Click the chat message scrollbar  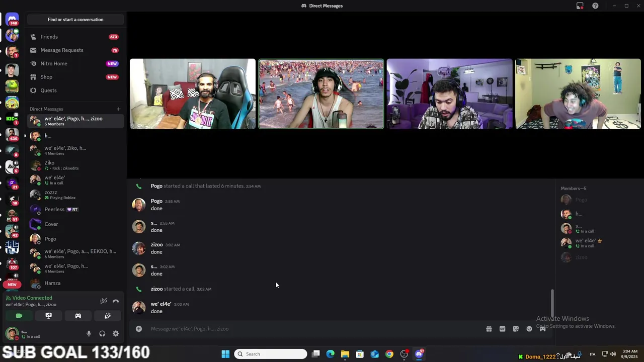pyautogui.click(x=552, y=303)
